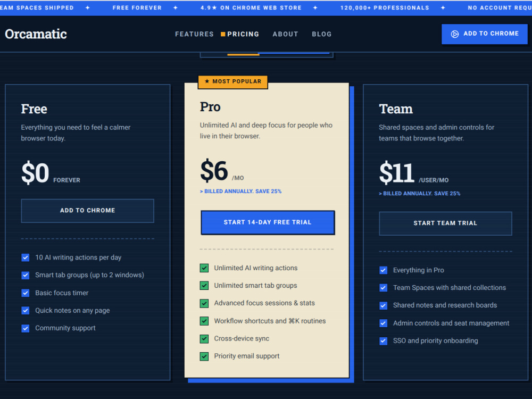Screen dimensions: 532x399
Task: Toggle the Quick notes on any page checkbox
Action: point(26,311)
